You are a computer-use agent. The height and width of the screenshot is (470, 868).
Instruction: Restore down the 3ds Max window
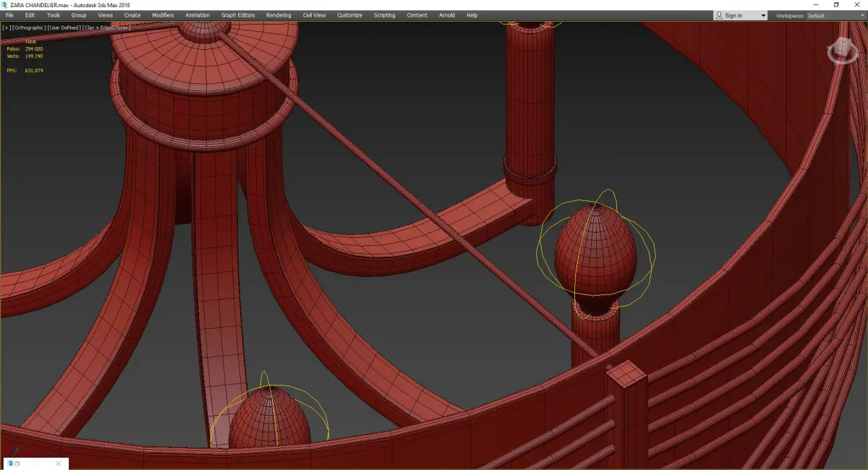click(836, 4)
